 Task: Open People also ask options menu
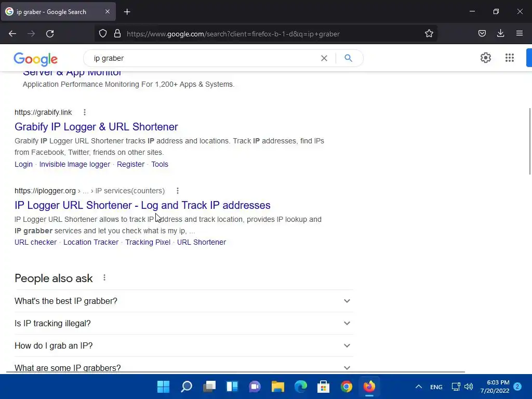pos(104,278)
